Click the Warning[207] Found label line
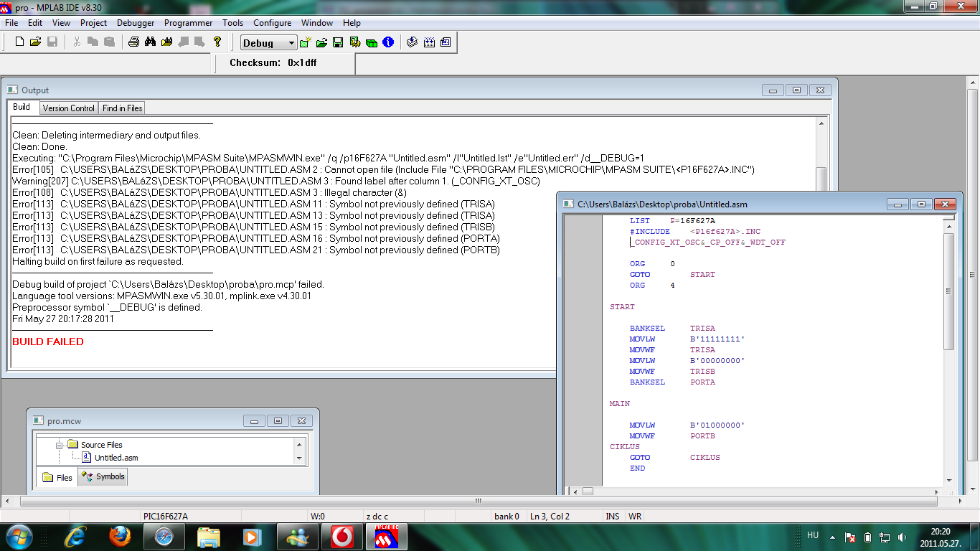The image size is (980, 551). point(275,182)
